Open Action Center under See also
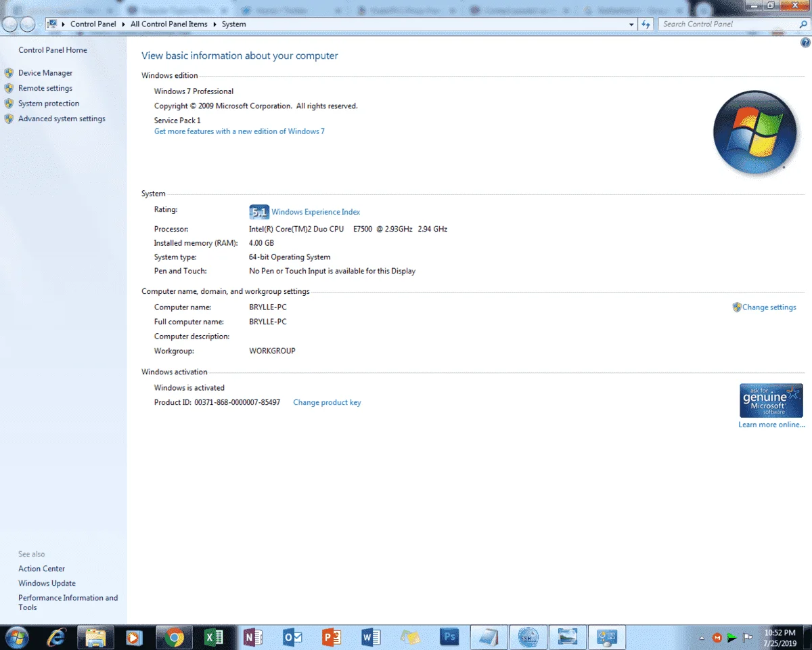 click(42, 569)
